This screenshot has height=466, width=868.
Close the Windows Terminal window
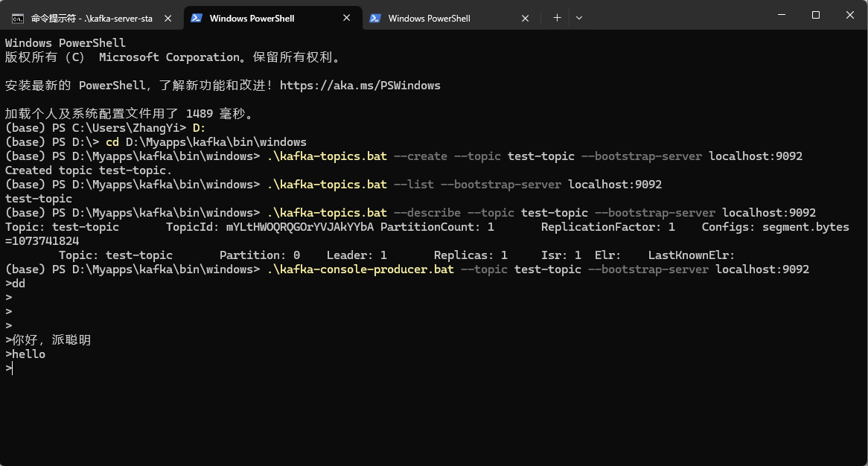[849, 15]
